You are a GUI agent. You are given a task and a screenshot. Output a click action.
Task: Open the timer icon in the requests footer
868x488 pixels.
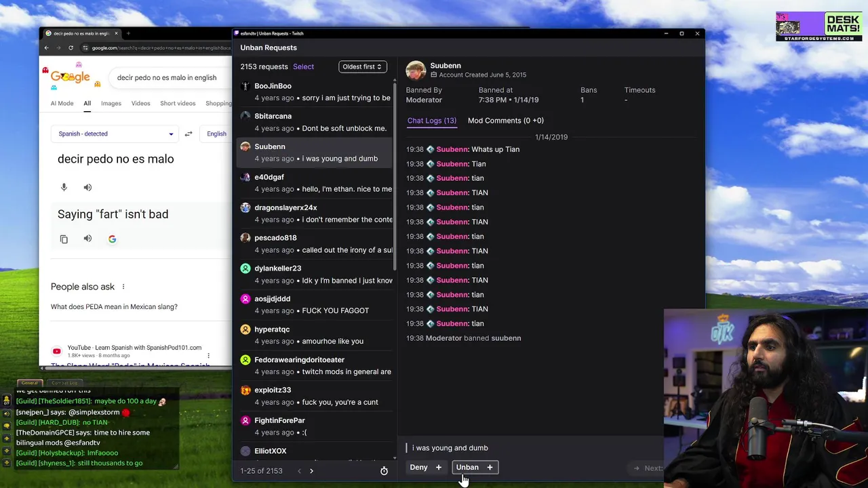(384, 471)
